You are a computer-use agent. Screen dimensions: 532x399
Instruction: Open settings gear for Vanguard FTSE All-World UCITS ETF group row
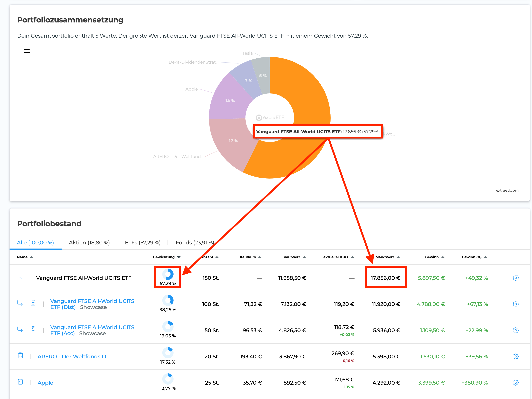tap(516, 278)
